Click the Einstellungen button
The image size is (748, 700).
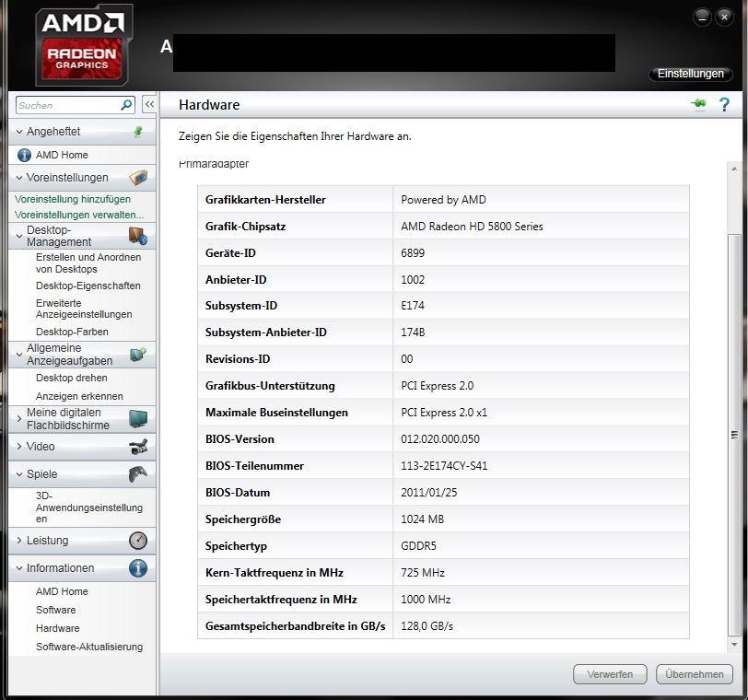click(x=690, y=74)
